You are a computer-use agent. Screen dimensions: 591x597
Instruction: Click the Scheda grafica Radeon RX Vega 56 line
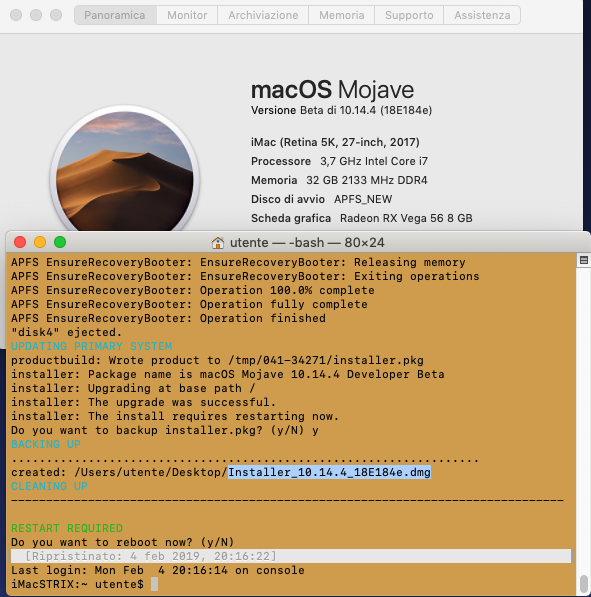point(362,218)
